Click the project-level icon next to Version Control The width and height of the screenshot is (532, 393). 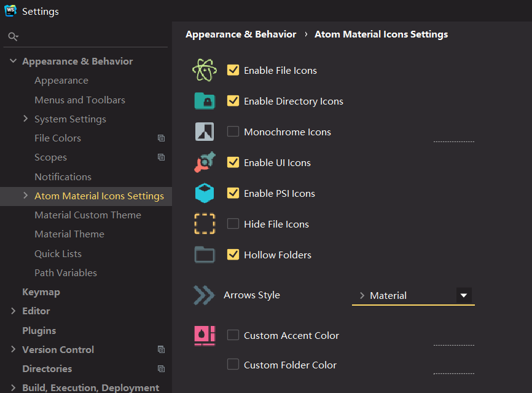pyautogui.click(x=161, y=349)
